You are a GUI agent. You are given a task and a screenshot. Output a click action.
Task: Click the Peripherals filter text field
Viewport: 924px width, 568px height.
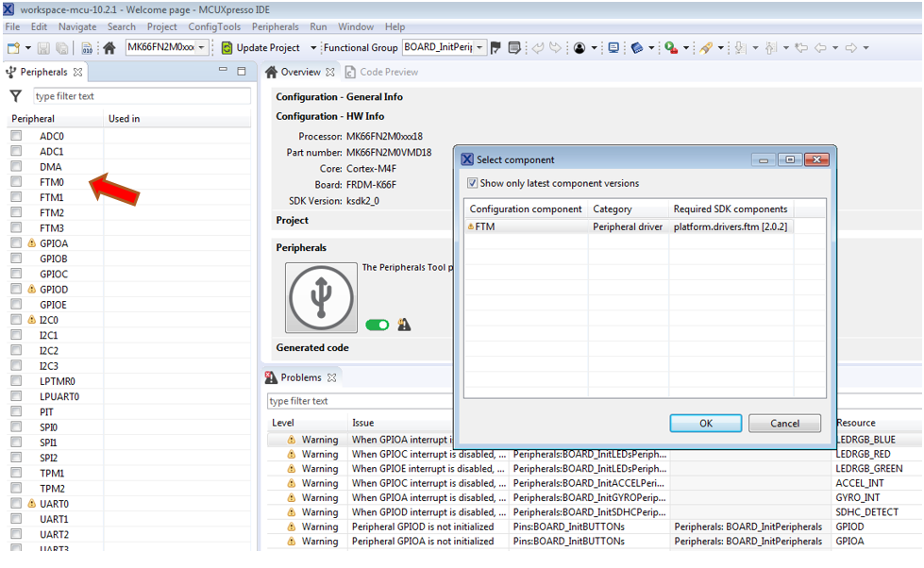[x=142, y=96]
